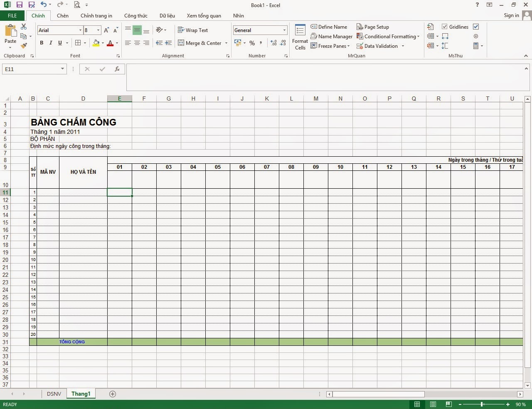
Task: Decrease indent
Action: tap(159, 43)
